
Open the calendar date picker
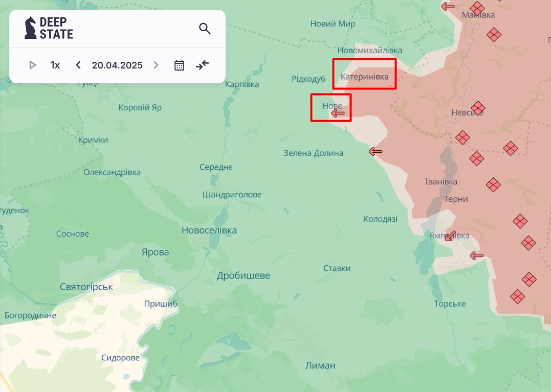coord(179,65)
